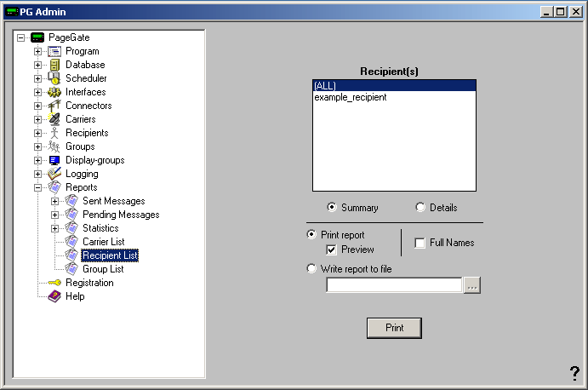Click the Connectors antenna icon
This screenshot has width=588, height=390.
pos(54,106)
